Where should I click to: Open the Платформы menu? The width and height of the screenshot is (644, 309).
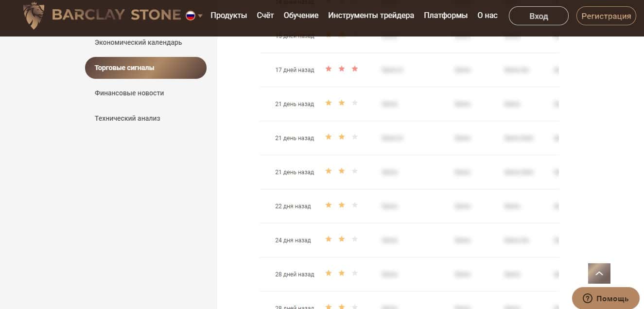446,16
